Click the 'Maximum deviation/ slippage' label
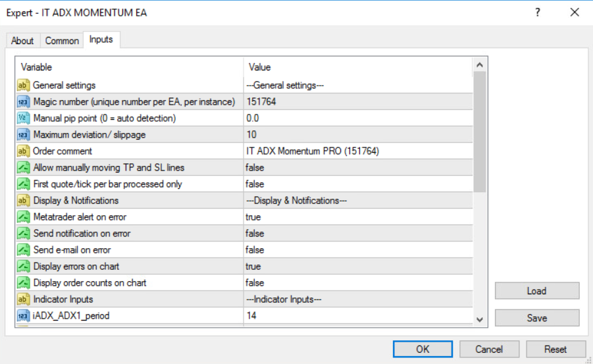Screen dimensions: 593x364 pyautogui.click(x=90, y=135)
